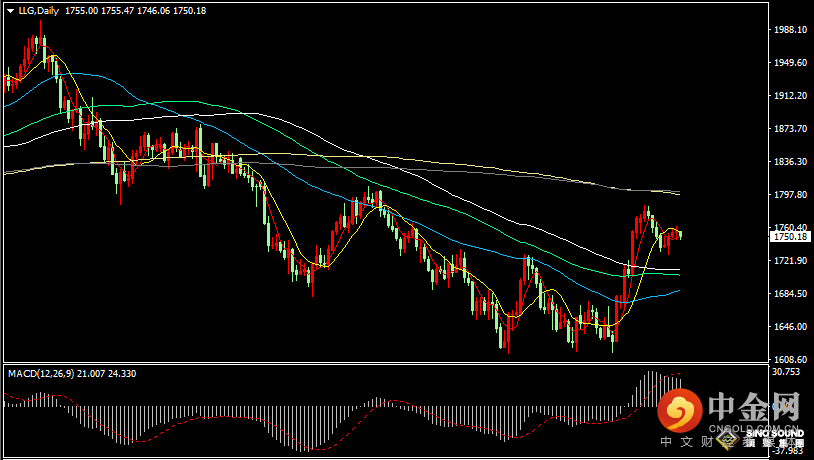This screenshot has height=460, width=814.
Task: Click the LLG,Daily chart title text
Action: pos(38,10)
